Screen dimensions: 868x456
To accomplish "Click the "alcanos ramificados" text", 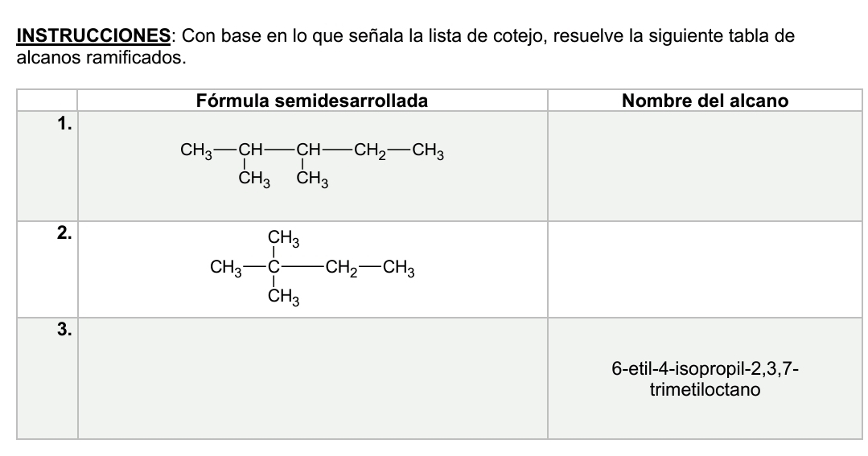I will [x=95, y=59].
